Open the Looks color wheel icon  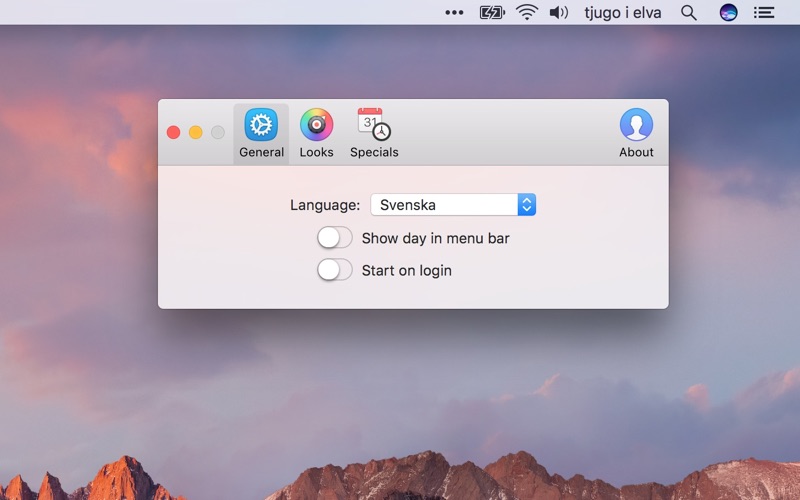(x=316, y=124)
